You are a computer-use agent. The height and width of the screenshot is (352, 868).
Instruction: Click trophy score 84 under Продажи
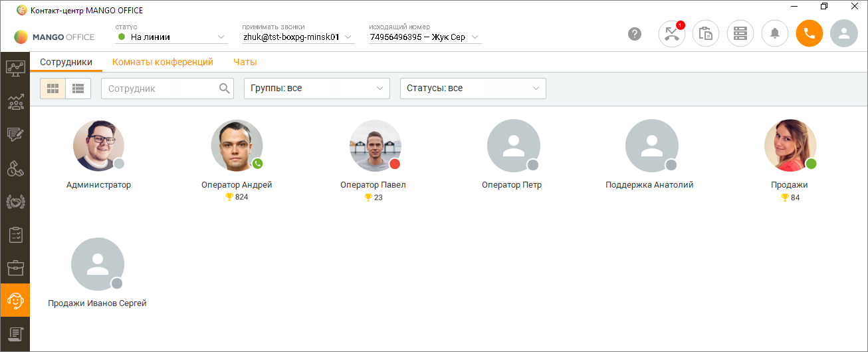point(790,198)
